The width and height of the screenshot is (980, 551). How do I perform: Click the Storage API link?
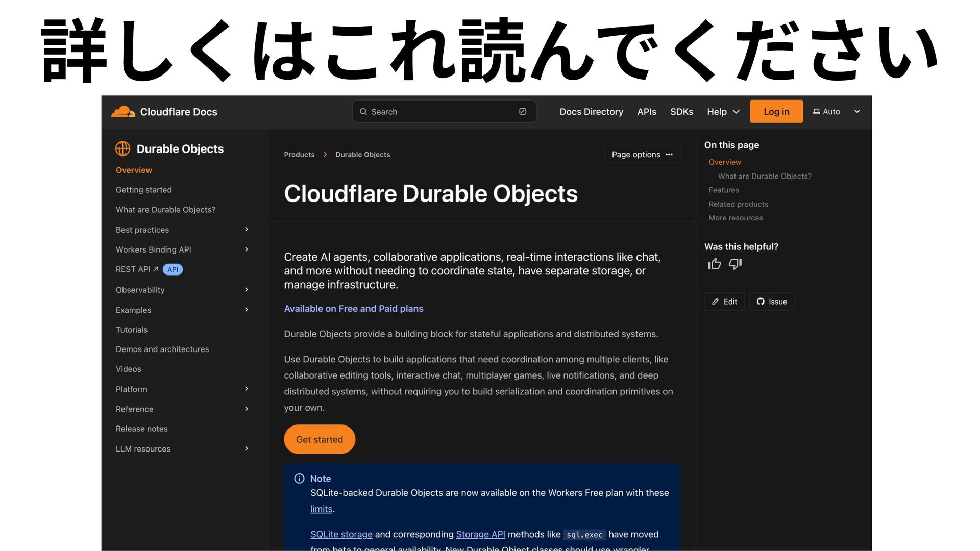480,534
